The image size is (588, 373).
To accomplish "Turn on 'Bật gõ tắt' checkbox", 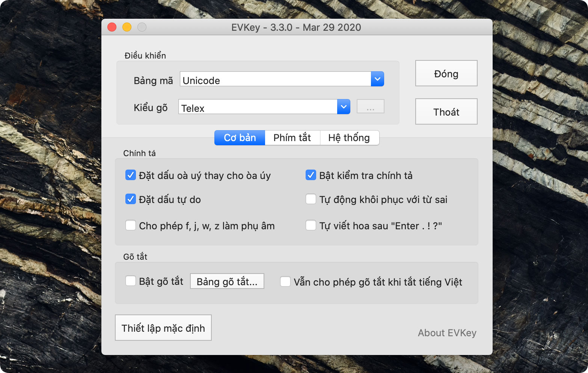I will click(130, 281).
